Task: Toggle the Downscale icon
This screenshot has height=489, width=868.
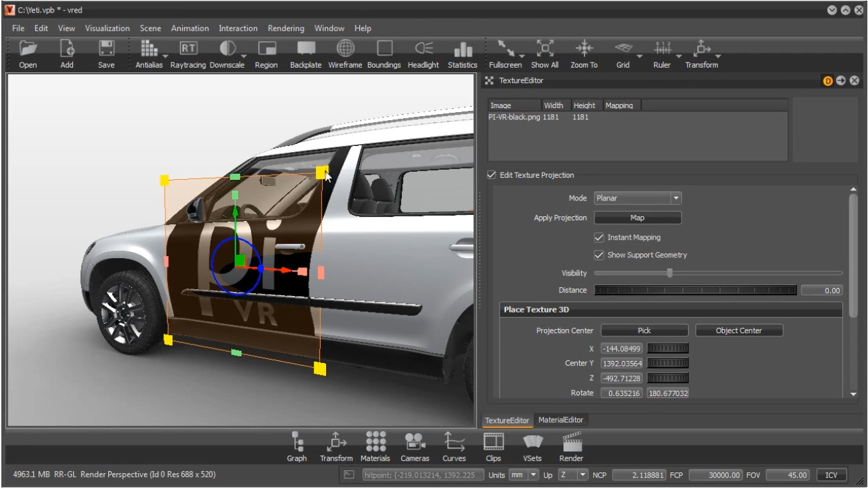Action: (228, 49)
